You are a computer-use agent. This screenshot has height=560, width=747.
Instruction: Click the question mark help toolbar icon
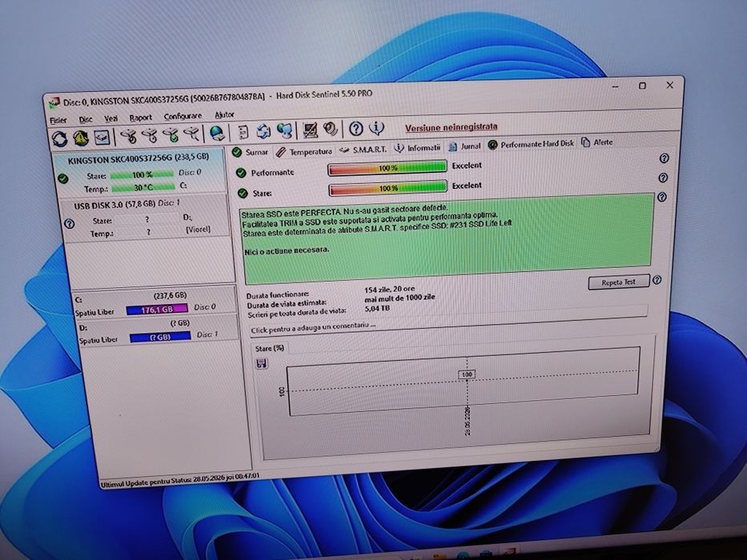click(355, 129)
